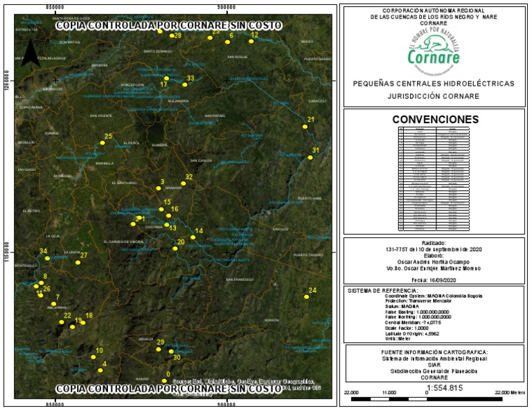
Task: Select 'SISTEMA DE REFERENCIA:' heading
Action: 382,291
